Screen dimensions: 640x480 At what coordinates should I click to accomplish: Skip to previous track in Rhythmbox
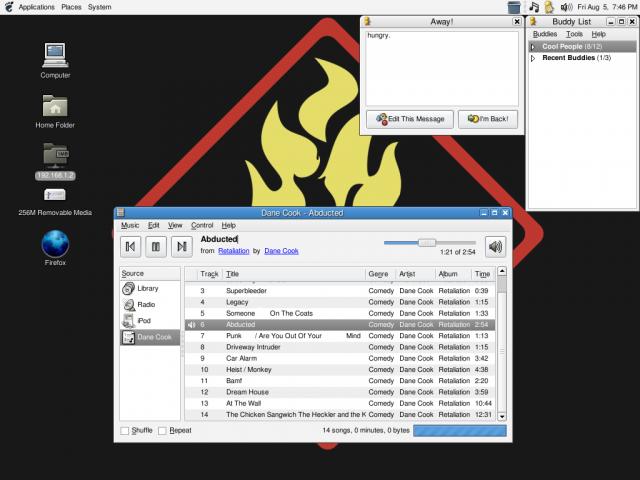[x=131, y=247]
